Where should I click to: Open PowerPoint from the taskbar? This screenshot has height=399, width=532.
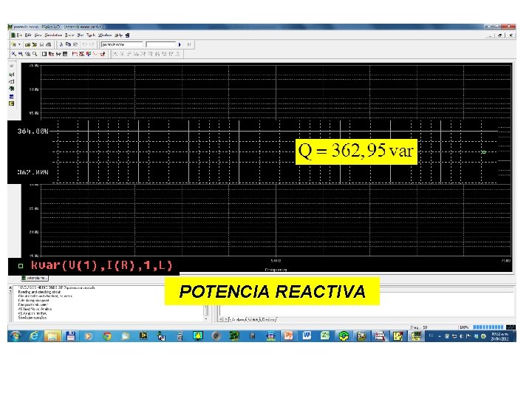(x=288, y=335)
